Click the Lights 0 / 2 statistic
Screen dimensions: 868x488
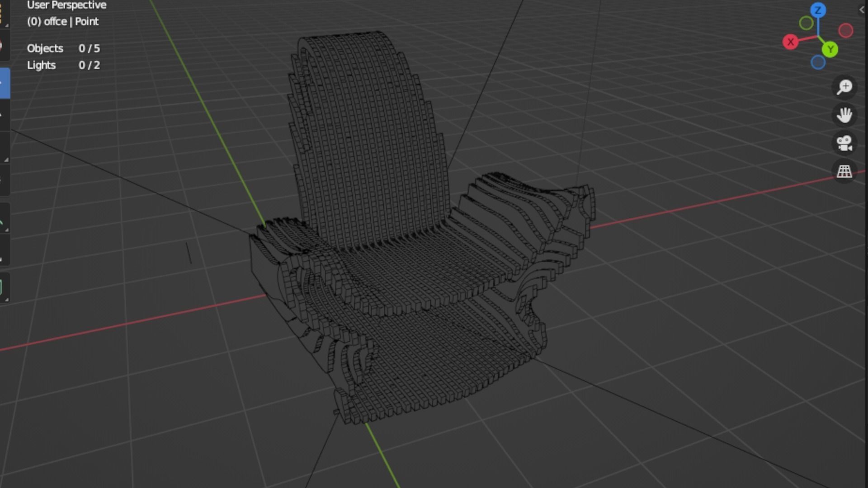click(63, 65)
